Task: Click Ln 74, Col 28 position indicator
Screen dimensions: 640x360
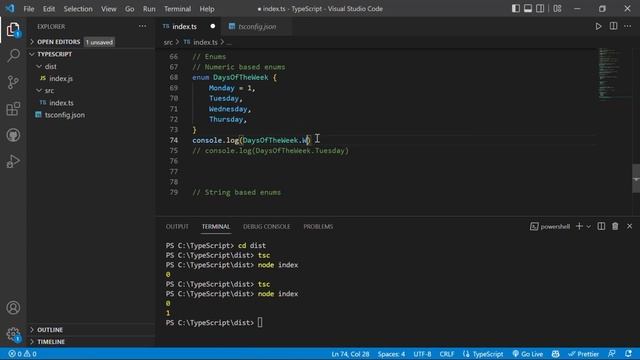Action: point(350,354)
